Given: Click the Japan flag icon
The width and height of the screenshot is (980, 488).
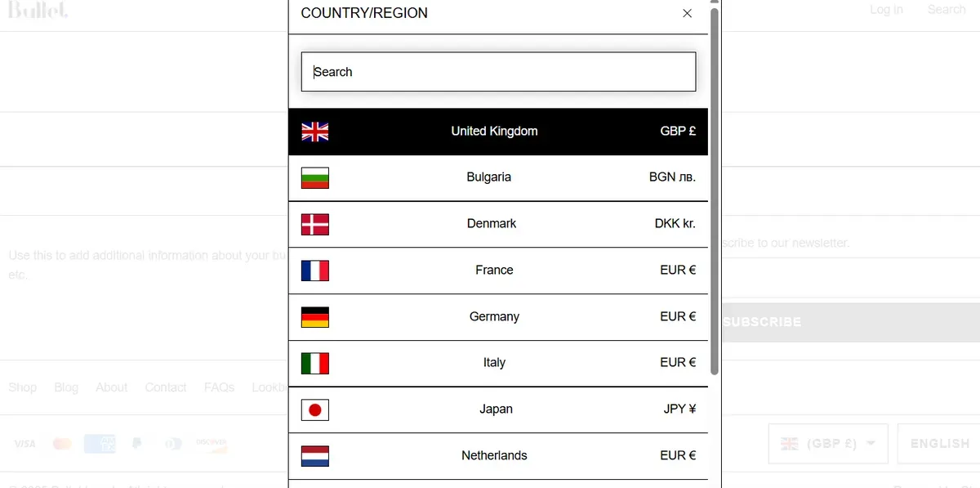Looking at the screenshot, I should [x=315, y=410].
